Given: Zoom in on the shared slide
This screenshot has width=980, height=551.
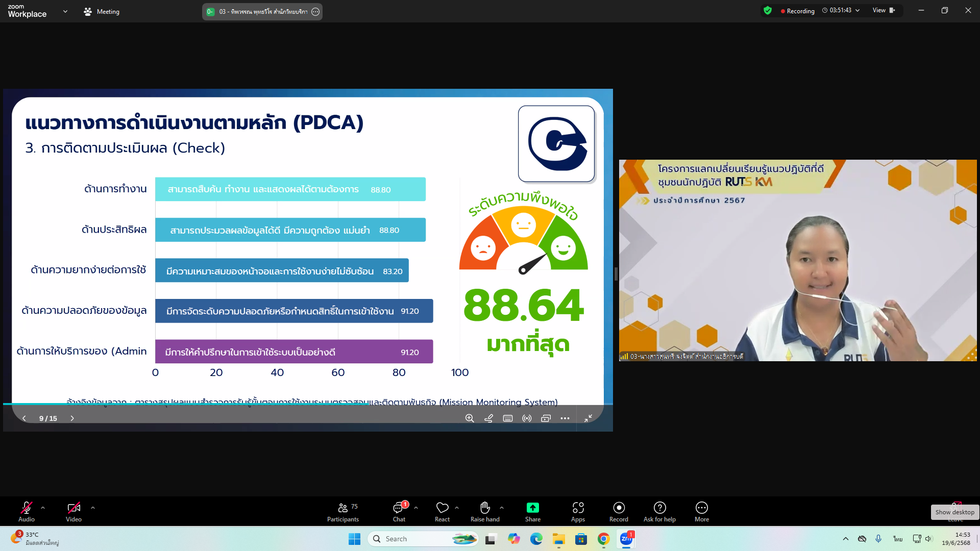Looking at the screenshot, I should pos(470,418).
